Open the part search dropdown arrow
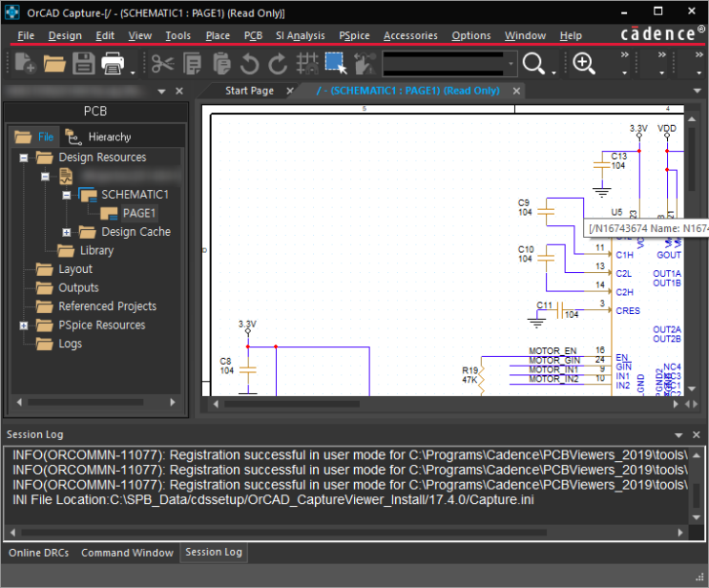 pos(511,64)
